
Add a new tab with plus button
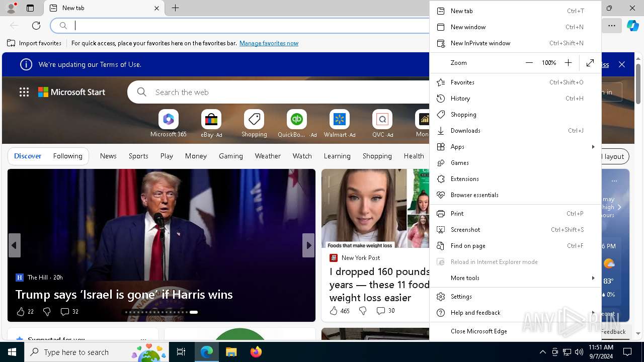pyautogui.click(x=175, y=8)
